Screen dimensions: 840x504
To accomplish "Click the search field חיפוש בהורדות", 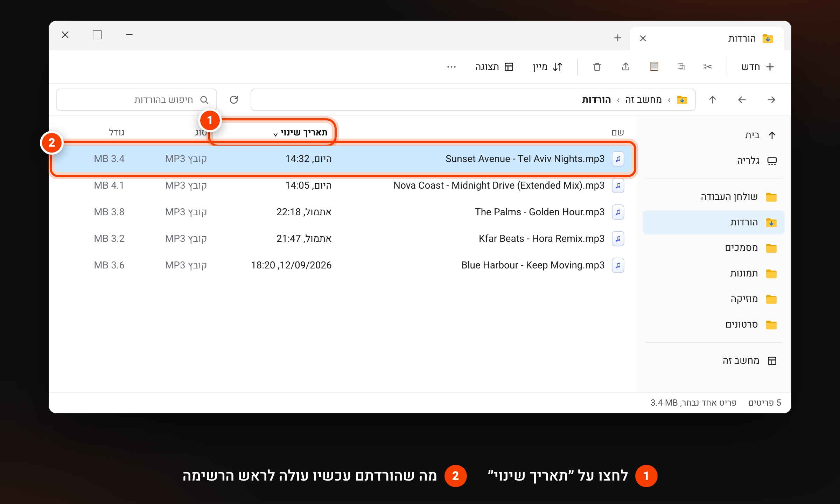I will click(136, 100).
